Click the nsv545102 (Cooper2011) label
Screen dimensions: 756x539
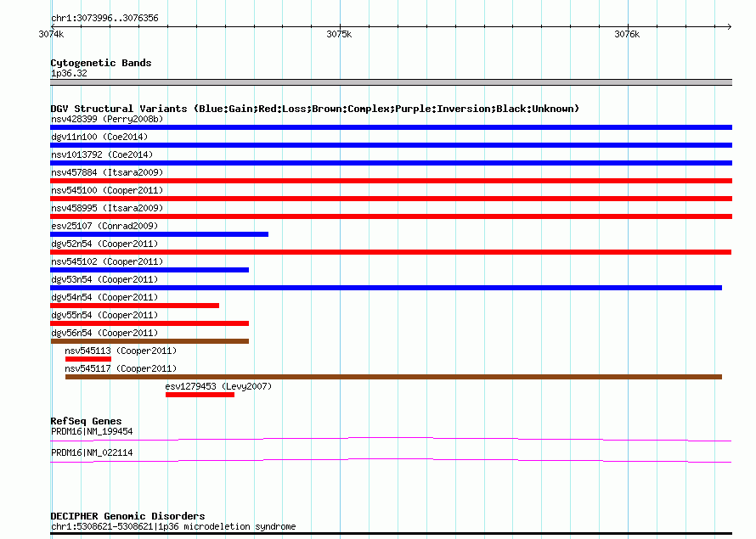(107, 261)
